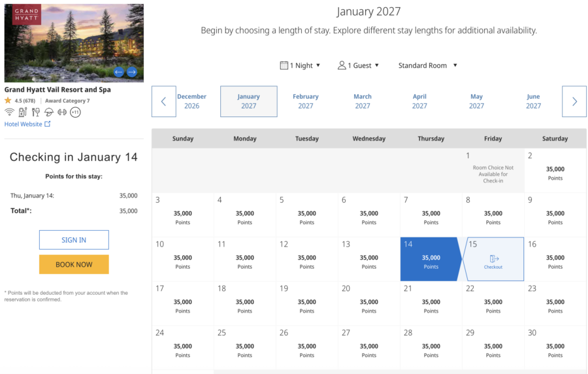The image size is (588, 374).
Task: Select January 16 as check-in date
Action: pos(555,259)
